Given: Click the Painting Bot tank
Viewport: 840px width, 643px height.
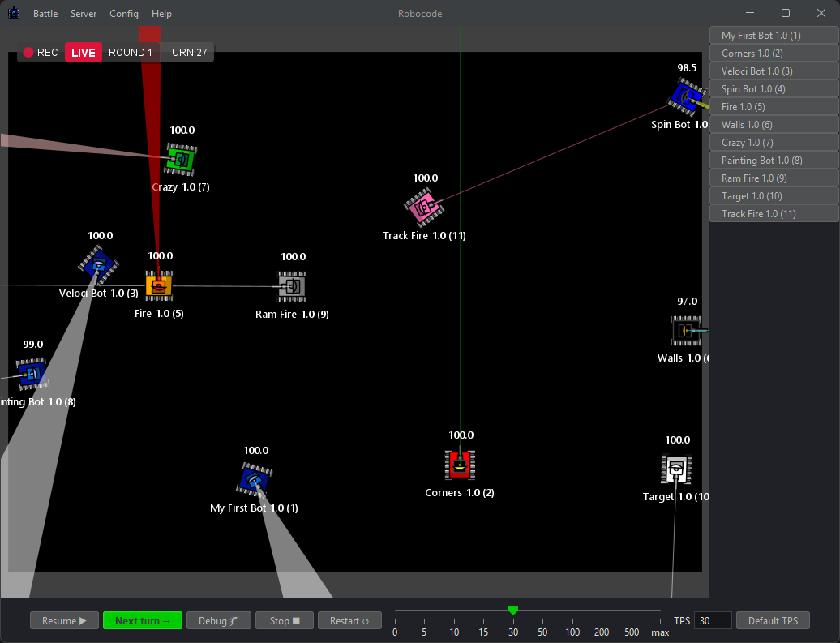Looking at the screenshot, I should pyautogui.click(x=32, y=374).
